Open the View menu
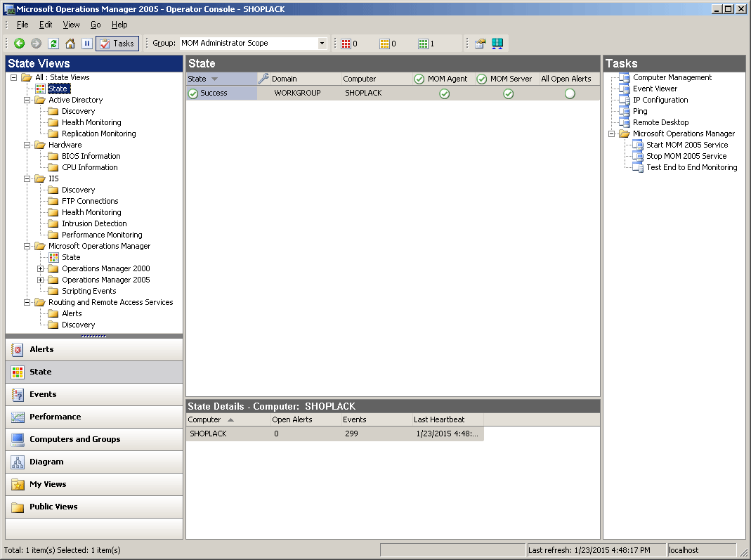 [72, 25]
